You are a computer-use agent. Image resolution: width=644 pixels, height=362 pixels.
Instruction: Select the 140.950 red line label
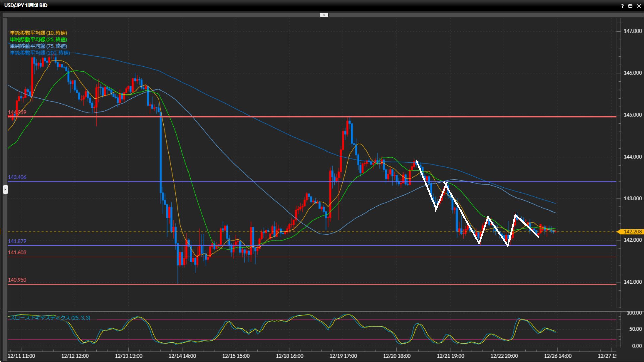coord(17,280)
